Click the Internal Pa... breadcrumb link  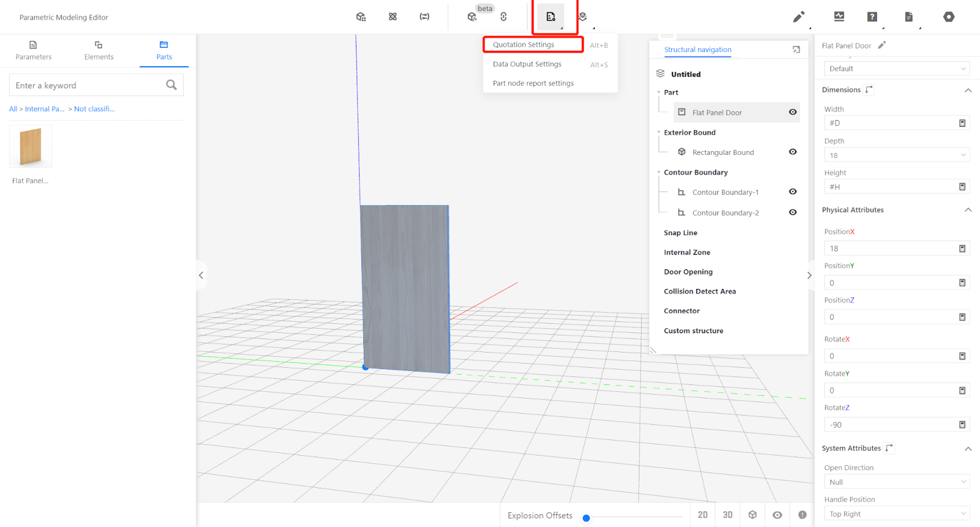(x=45, y=109)
